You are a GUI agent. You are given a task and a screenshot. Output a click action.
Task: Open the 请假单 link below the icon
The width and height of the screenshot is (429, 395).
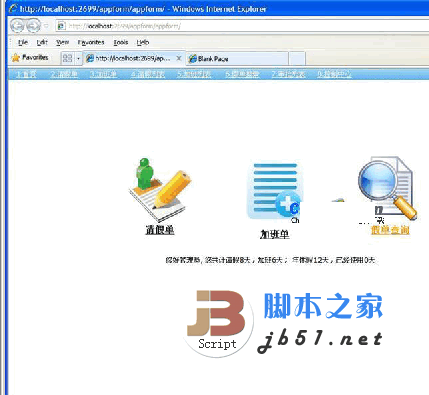point(160,230)
